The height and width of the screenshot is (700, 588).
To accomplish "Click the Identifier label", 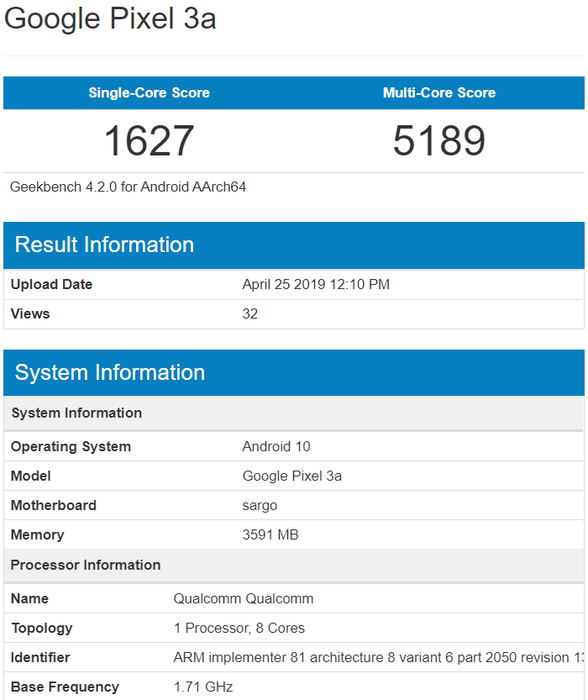I will tap(40, 658).
